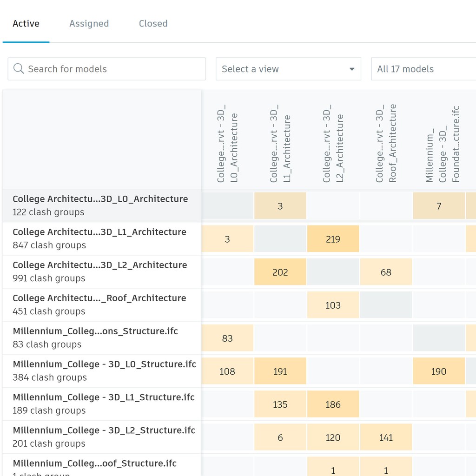Image resolution: width=476 pixels, height=476 pixels.
Task: Click the search magnifying glass icon
Action: (x=19, y=68)
